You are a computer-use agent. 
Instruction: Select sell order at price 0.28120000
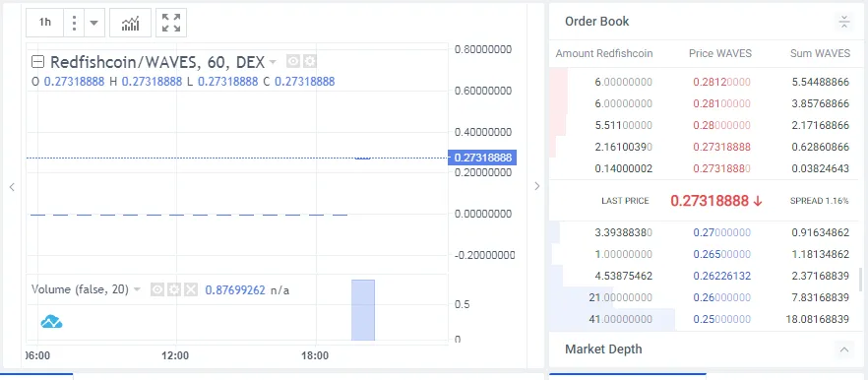coord(721,82)
